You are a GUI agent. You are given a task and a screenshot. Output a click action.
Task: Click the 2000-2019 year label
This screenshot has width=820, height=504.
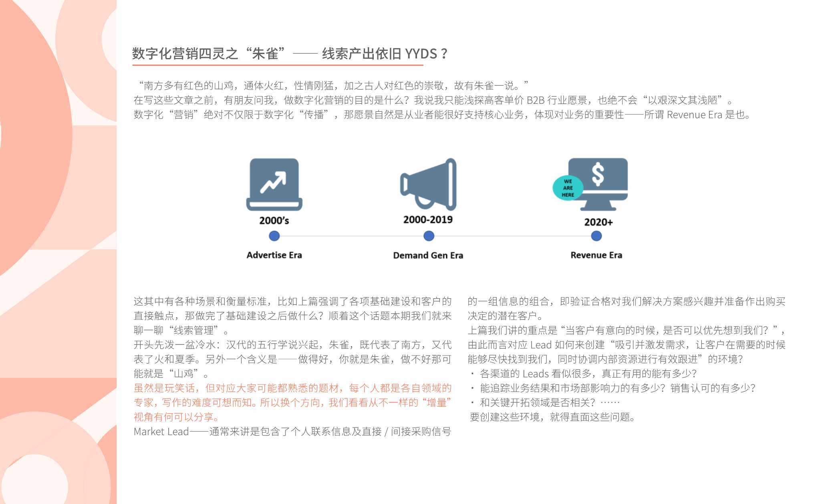(428, 219)
